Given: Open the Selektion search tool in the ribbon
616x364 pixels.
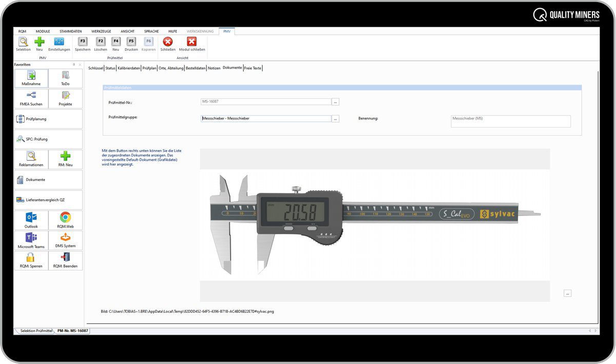Looking at the screenshot, I should [x=23, y=44].
